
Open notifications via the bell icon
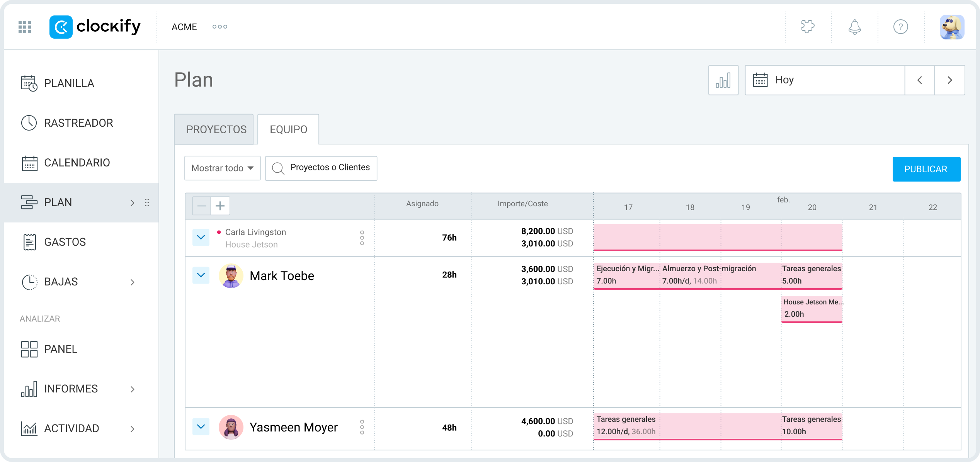point(854,27)
